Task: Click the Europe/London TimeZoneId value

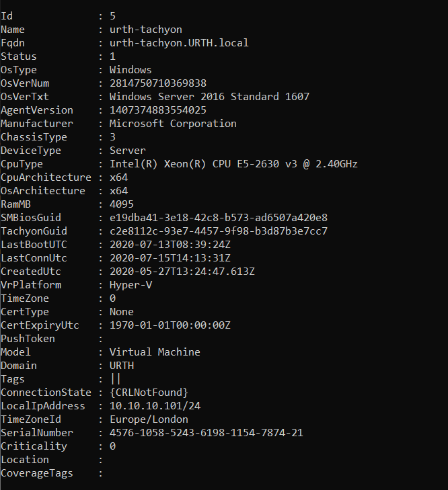Action: (x=149, y=419)
